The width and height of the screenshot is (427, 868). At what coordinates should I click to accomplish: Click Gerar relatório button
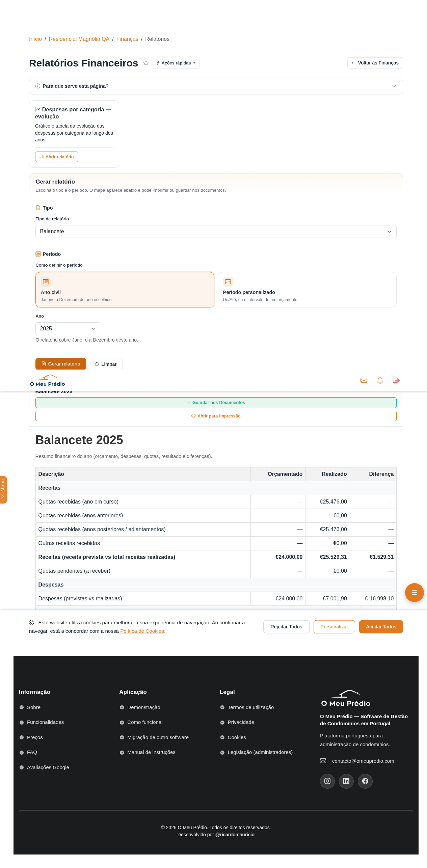pyautogui.click(x=61, y=364)
